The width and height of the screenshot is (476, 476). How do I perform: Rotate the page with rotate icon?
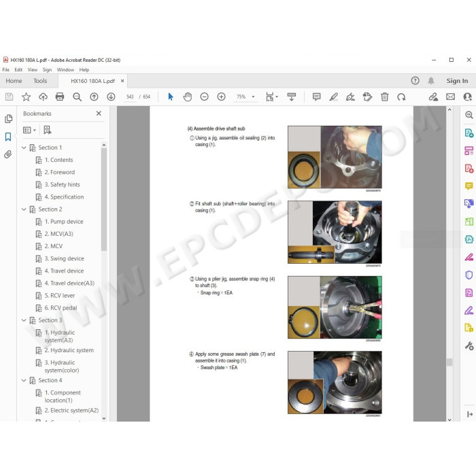401,97
